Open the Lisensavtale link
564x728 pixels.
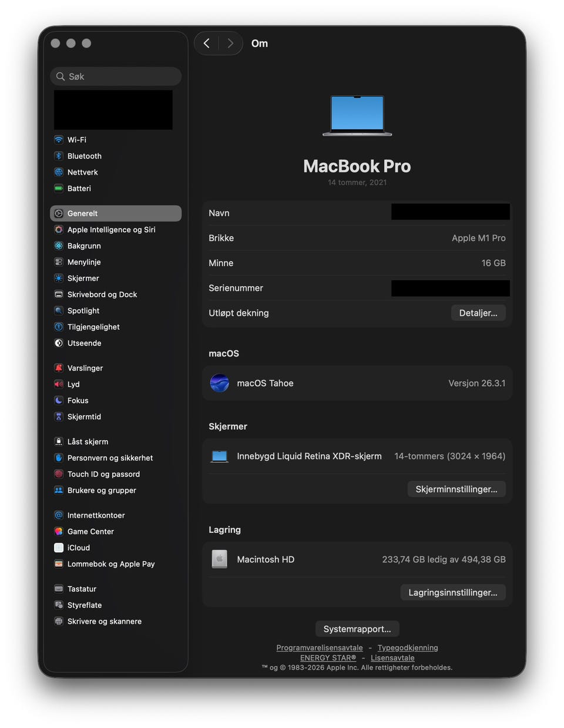click(x=392, y=657)
